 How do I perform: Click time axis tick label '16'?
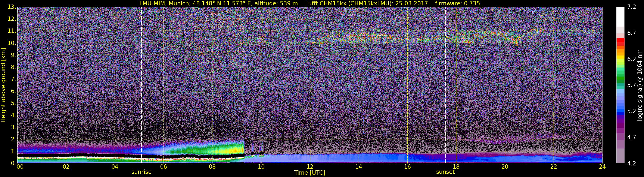(x=407, y=167)
